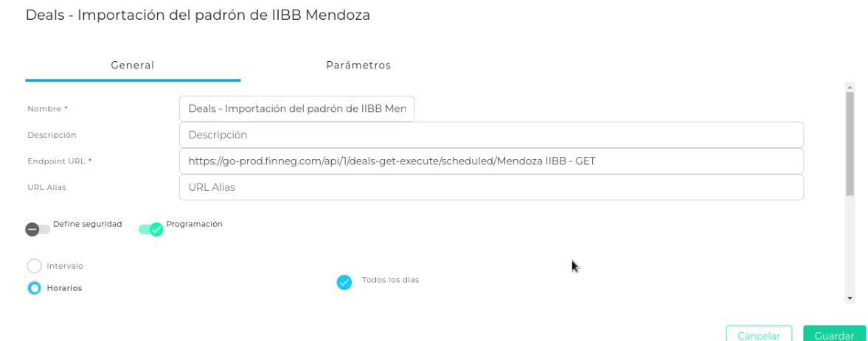
Task: Focus the empty Descripción input field
Action: coord(490,135)
